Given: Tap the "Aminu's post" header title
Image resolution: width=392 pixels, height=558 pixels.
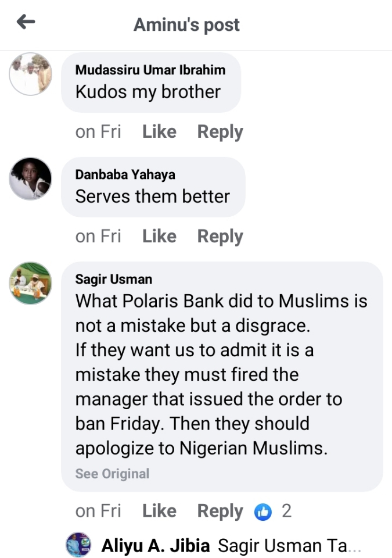Looking at the screenshot, I should [x=186, y=24].
